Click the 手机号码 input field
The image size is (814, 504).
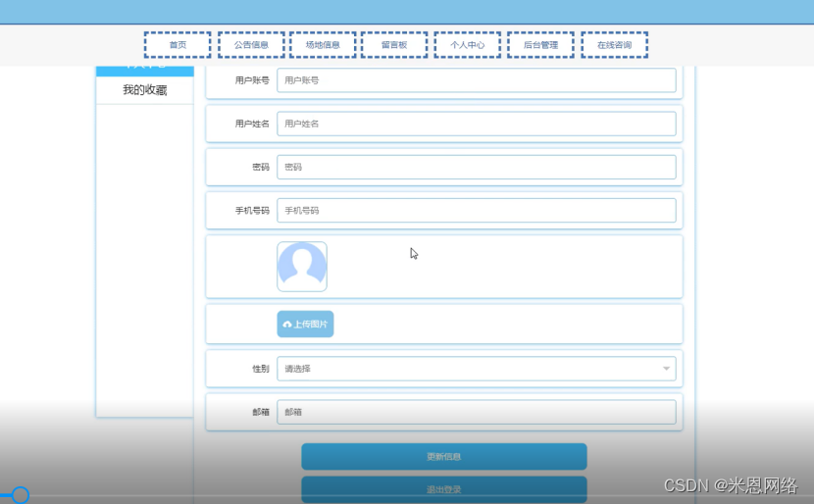pos(477,210)
